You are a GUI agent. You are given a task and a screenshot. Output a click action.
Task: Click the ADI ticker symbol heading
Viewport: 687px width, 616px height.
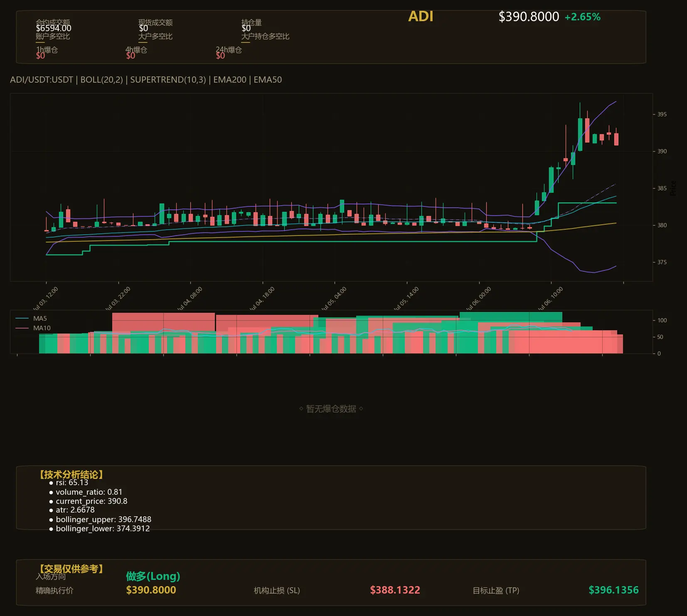coord(421,16)
